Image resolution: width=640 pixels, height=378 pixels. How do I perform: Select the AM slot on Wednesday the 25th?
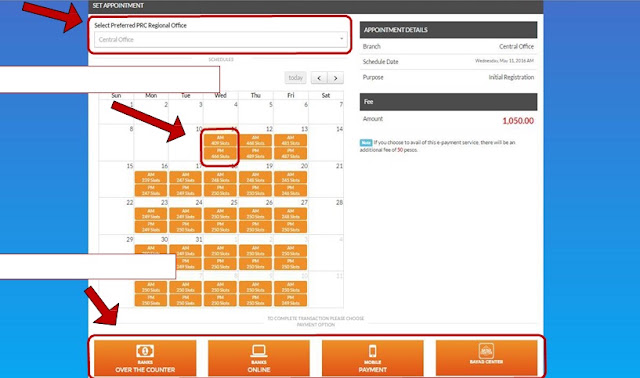[x=220, y=214]
